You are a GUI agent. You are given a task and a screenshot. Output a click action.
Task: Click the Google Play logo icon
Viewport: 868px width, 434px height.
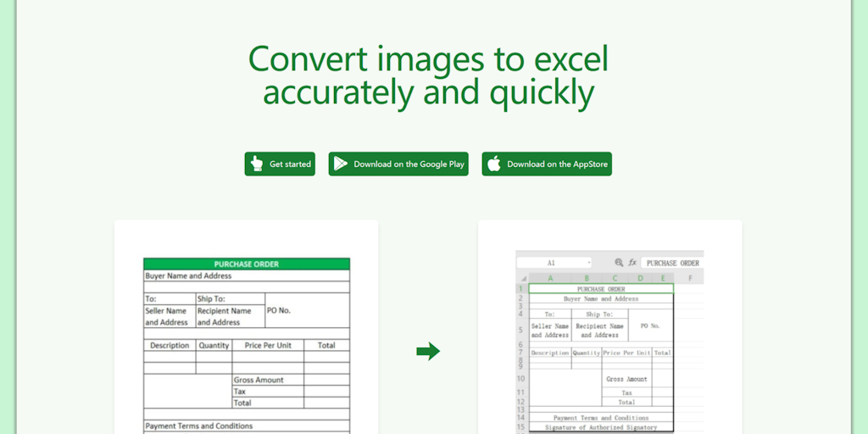point(341,164)
